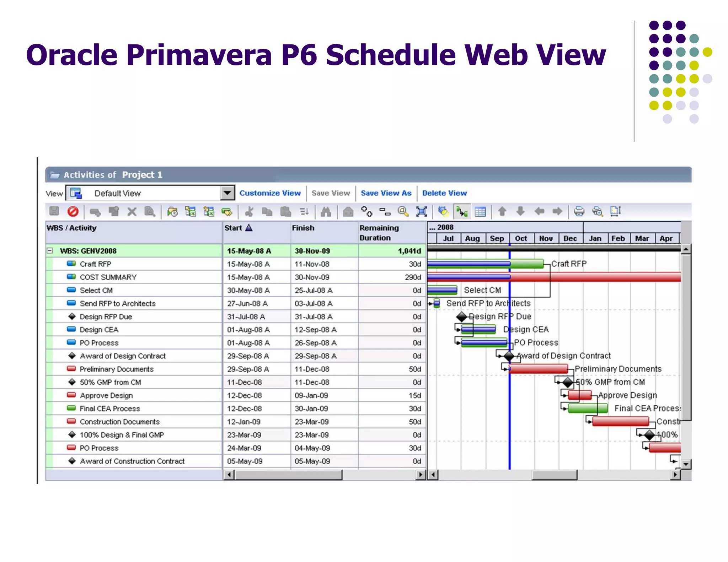728x562 pixels.
Task: Click the Zoom magnifier icon
Action: (403, 211)
